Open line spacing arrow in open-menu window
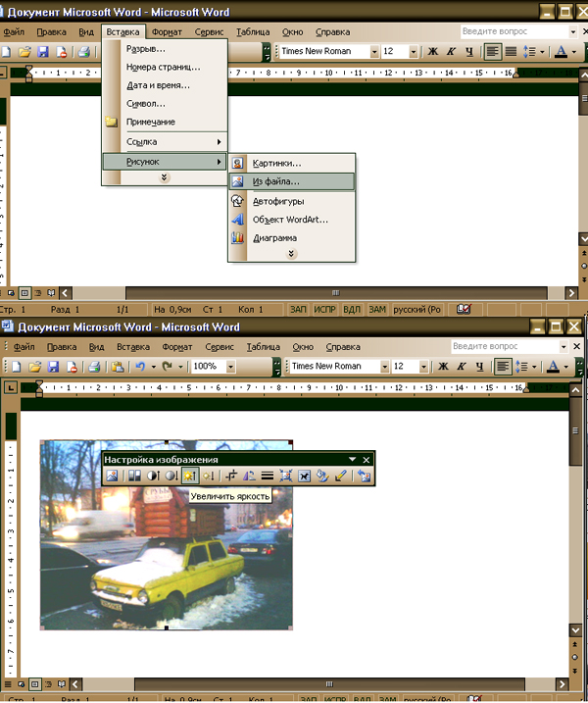 542,52
